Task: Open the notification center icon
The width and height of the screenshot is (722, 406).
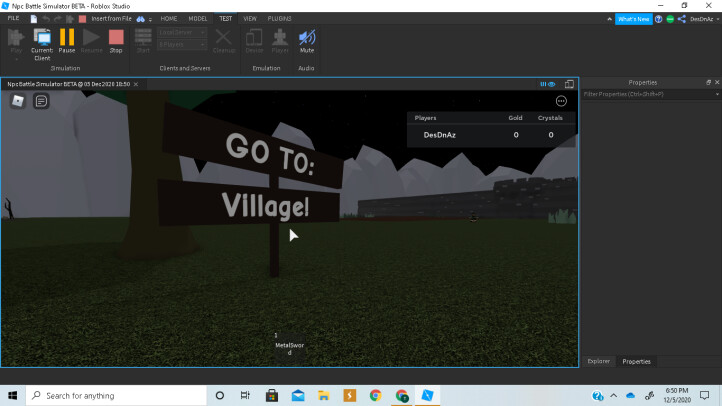Action: click(x=705, y=395)
